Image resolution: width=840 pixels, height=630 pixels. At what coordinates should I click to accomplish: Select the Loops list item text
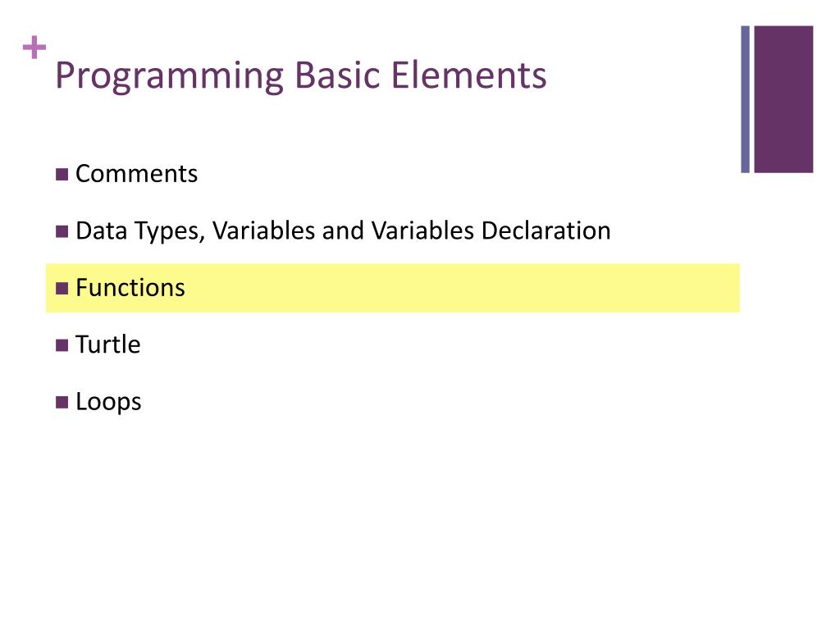(108, 402)
